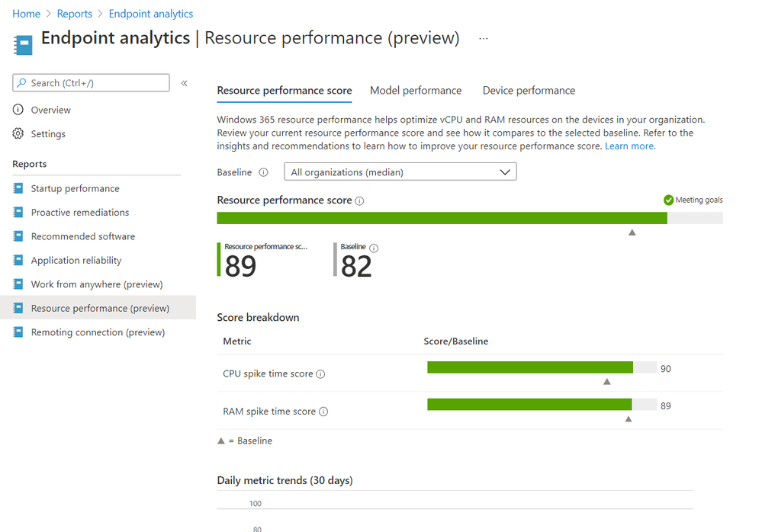762x532 pixels.
Task: Click RAM spike time score info icon
Action: pyautogui.click(x=323, y=412)
